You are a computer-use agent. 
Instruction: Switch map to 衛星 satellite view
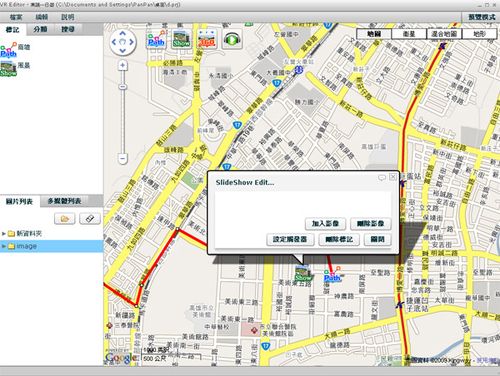[409, 34]
